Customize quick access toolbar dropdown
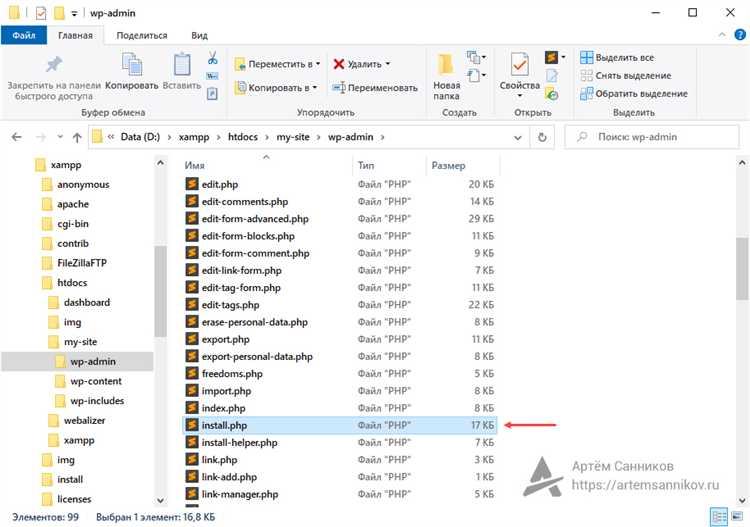750x527 pixels. (x=74, y=14)
